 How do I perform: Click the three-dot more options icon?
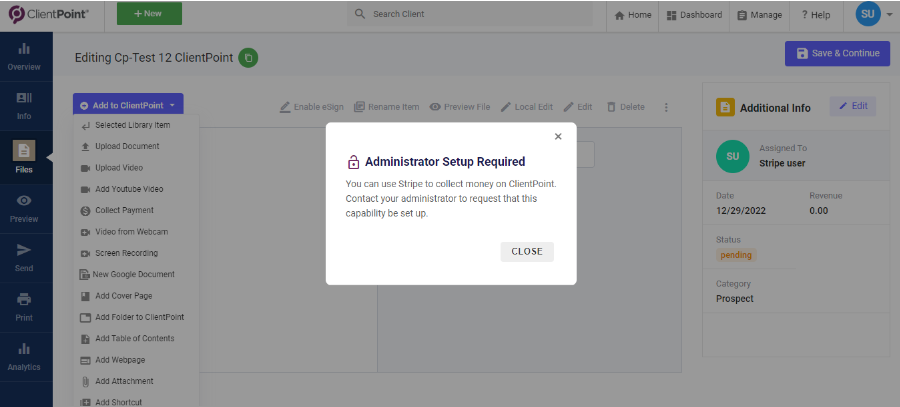pos(666,107)
